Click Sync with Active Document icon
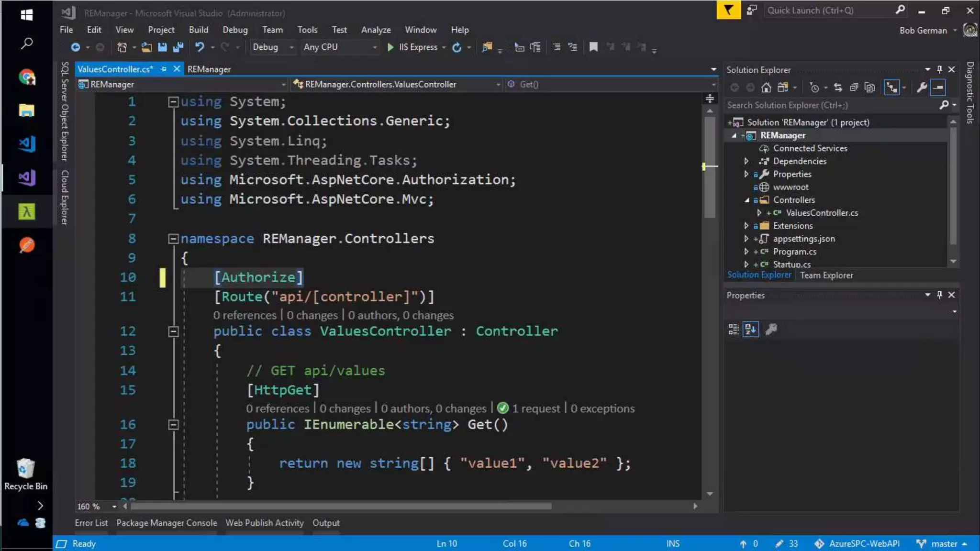980x551 pixels. (837, 88)
